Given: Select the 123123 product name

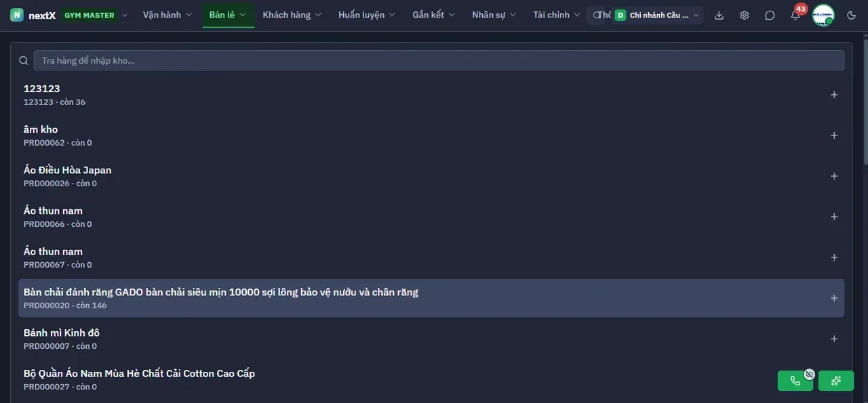Looking at the screenshot, I should (42, 89).
